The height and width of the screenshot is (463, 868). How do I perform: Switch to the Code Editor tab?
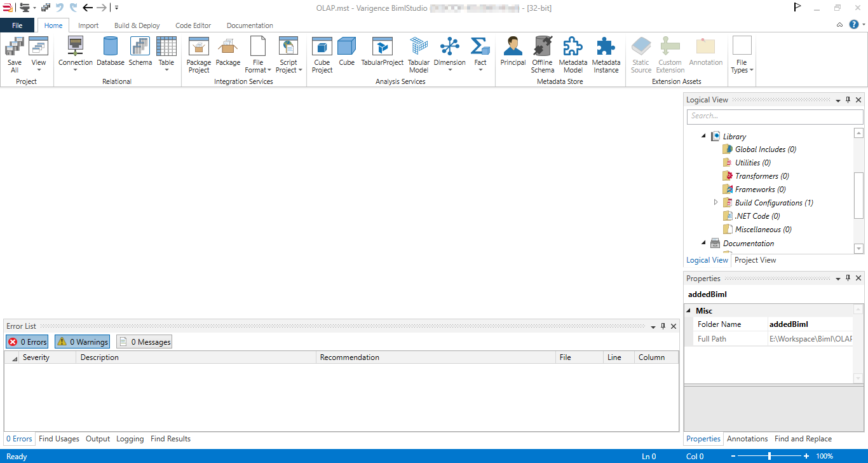[x=193, y=25]
